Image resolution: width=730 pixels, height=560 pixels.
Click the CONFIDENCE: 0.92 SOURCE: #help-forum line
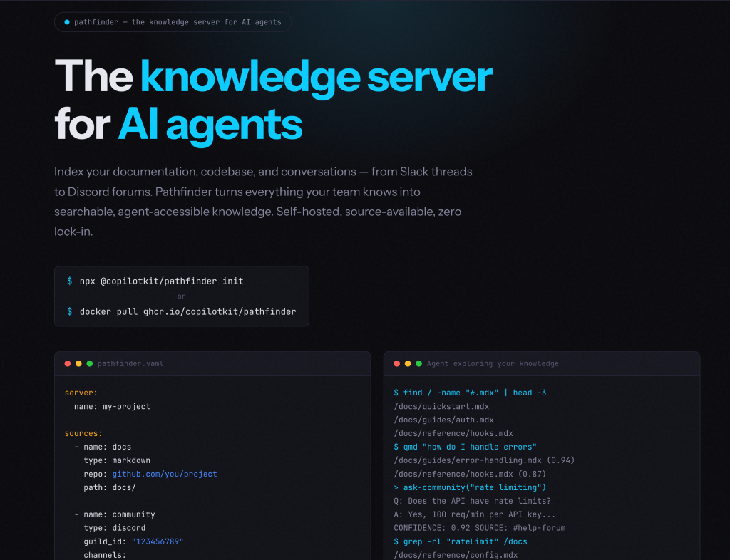tap(480, 528)
